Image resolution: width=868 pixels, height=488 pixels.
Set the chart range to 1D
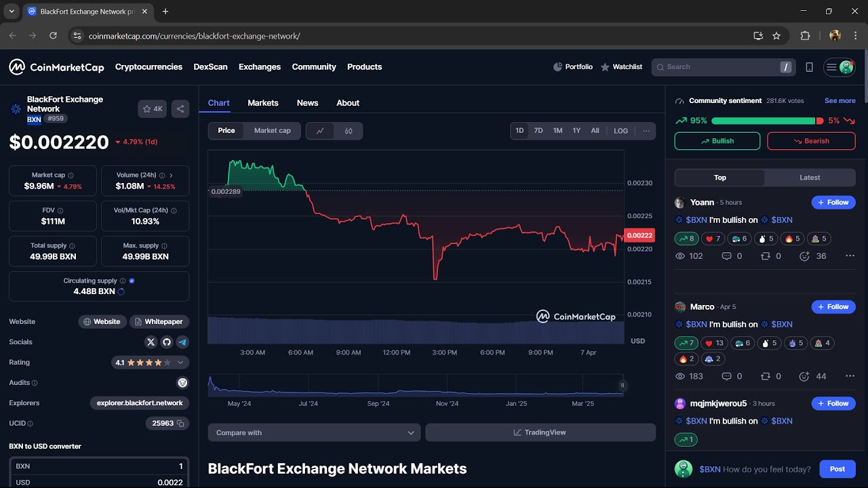[519, 131]
